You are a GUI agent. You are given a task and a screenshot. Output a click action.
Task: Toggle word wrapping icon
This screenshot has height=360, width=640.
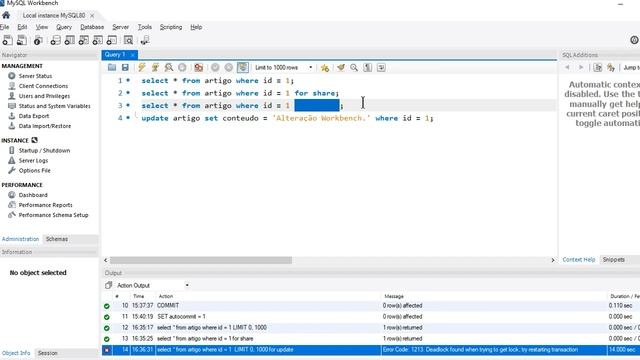(381, 67)
